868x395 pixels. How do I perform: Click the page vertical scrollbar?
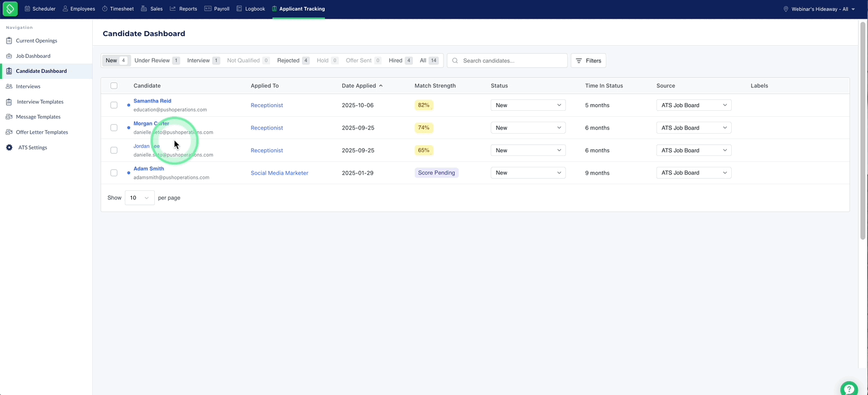(x=863, y=129)
